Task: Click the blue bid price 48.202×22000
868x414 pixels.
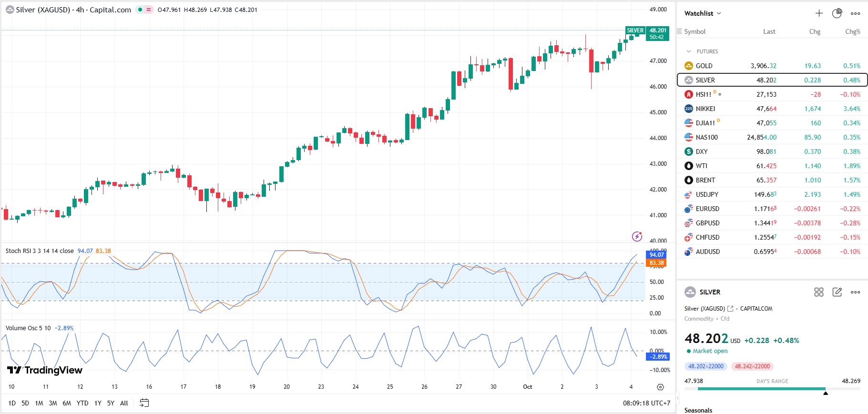Action: tap(705, 366)
